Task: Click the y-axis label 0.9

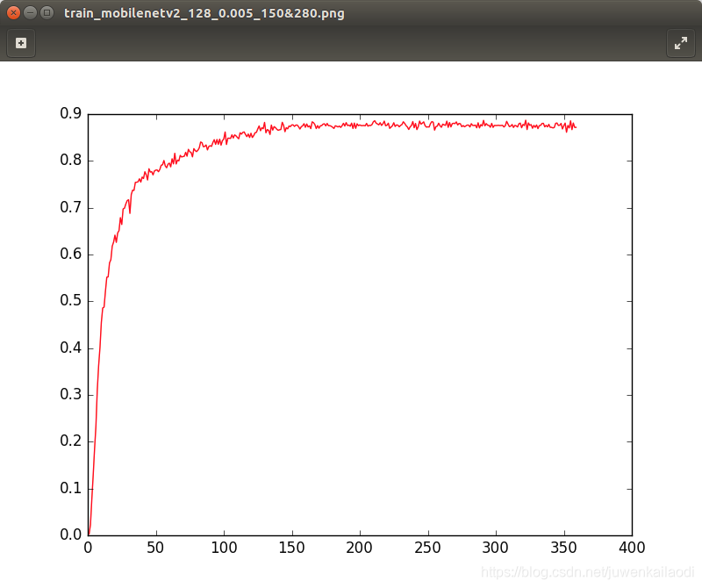Action: pyautogui.click(x=71, y=113)
